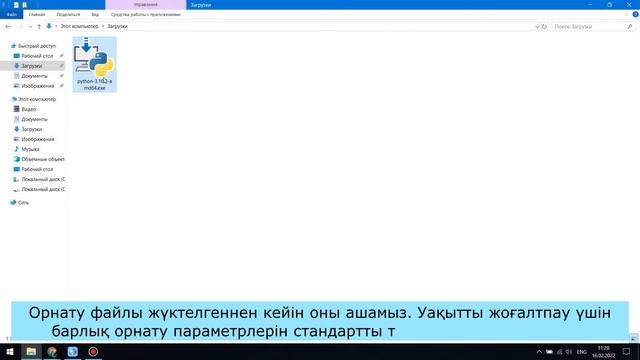The image size is (640, 360).
Task: Open Документы under quick access
Action: click(34, 76)
